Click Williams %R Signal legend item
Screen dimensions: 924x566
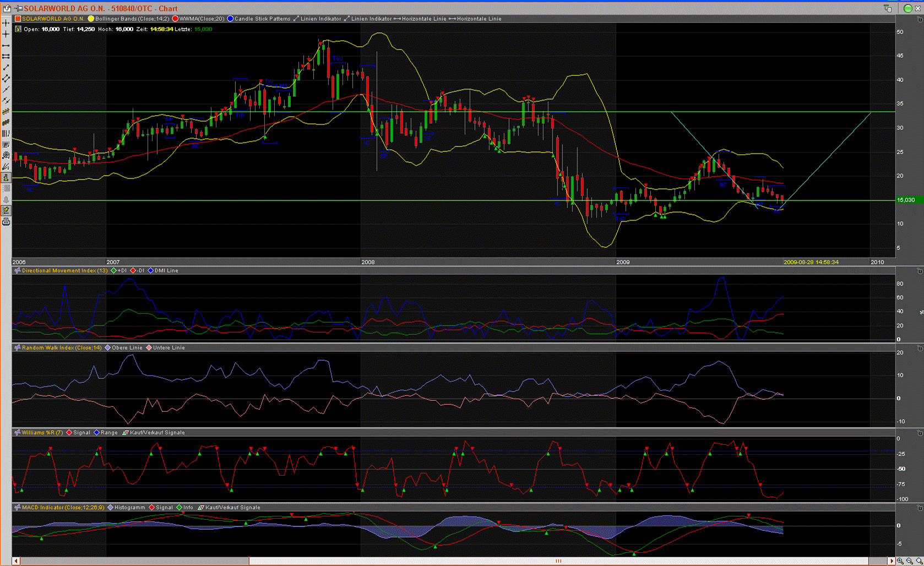pos(78,433)
